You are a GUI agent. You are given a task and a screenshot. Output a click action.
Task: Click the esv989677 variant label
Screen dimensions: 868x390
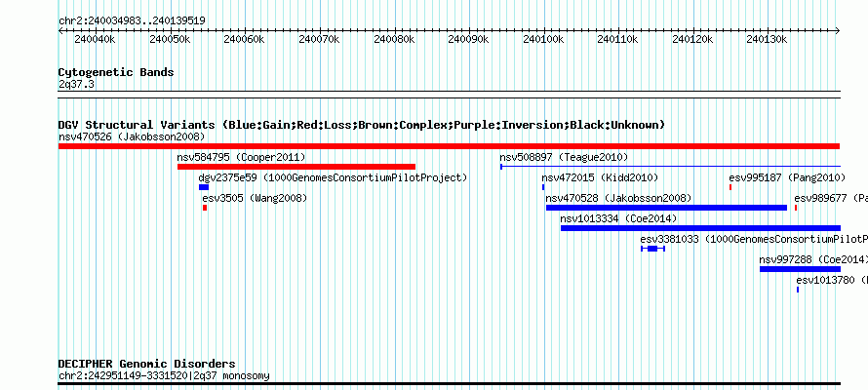(x=831, y=198)
